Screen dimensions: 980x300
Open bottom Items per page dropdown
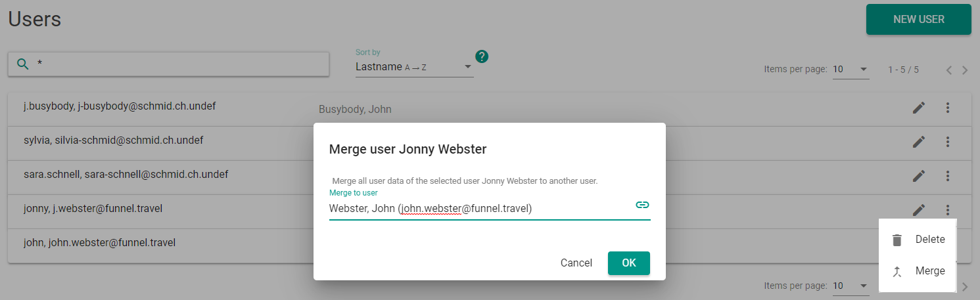[x=851, y=286]
